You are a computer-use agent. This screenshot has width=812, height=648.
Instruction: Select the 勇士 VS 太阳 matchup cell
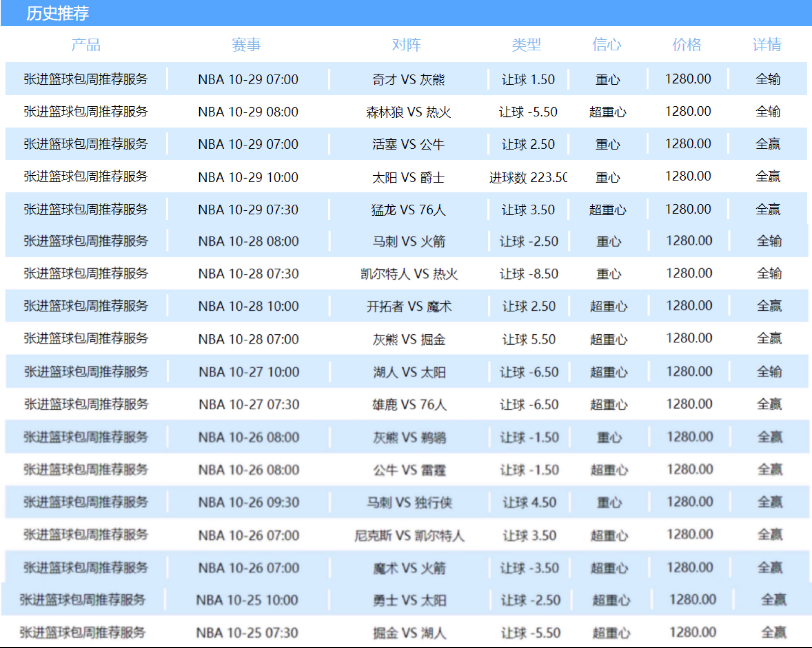coord(409,600)
